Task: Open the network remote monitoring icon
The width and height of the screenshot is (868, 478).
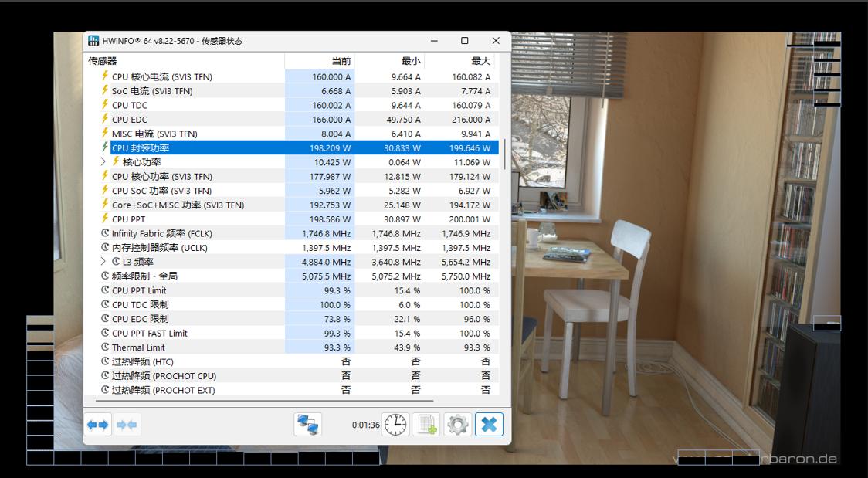Action: click(x=308, y=425)
